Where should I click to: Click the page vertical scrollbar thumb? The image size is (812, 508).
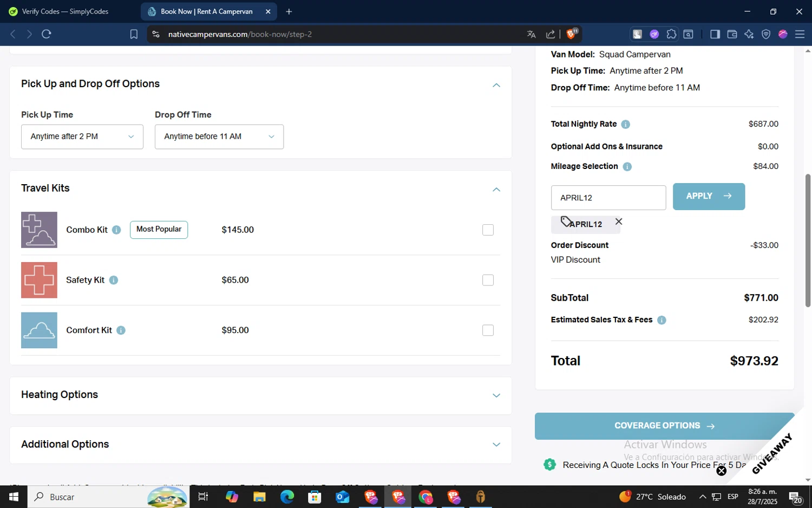(808, 241)
